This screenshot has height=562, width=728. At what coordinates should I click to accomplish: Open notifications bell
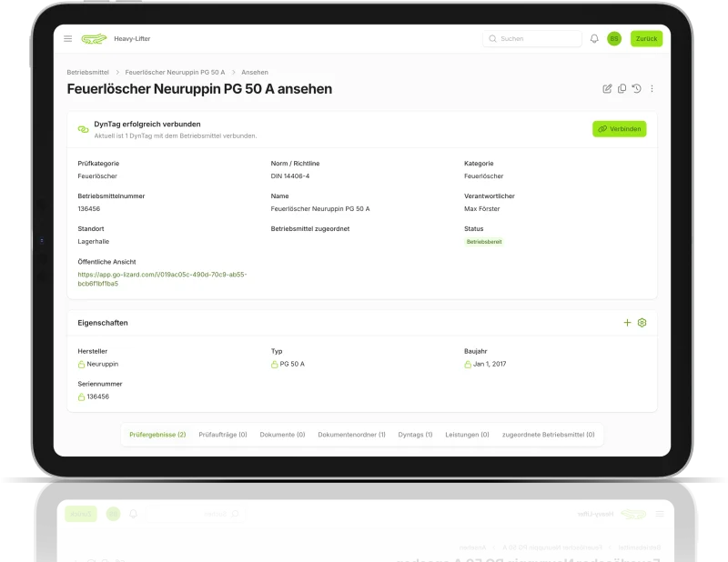point(594,39)
